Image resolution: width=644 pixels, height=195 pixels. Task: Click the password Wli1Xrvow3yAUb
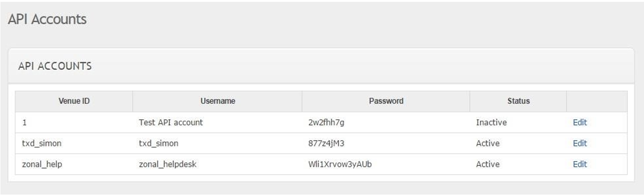[340, 164]
